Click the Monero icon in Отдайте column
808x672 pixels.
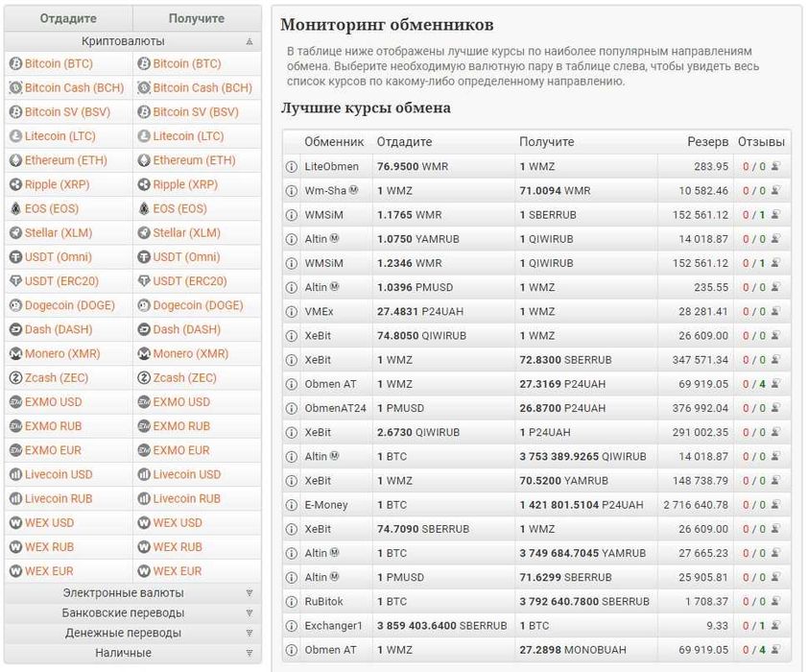(x=15, y=353)
